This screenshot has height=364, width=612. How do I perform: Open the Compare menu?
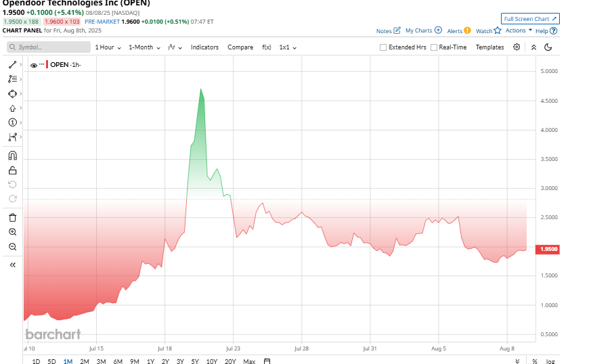240,47
